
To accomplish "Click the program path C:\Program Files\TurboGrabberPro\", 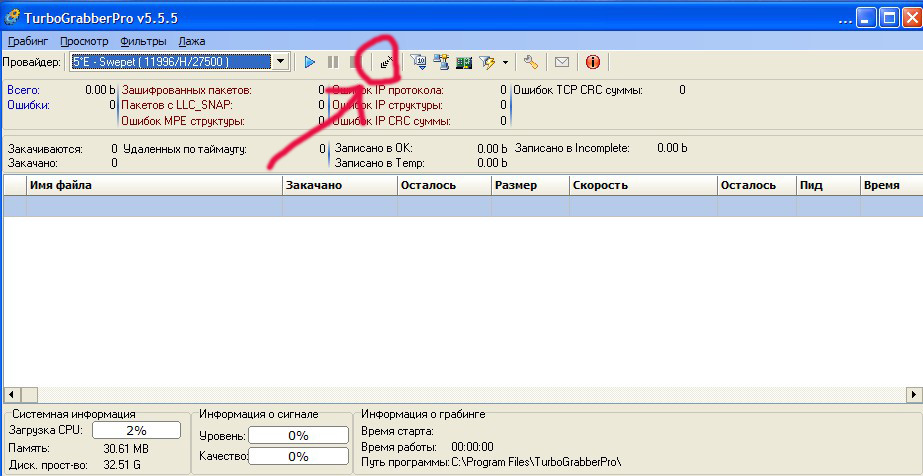I will (x=536, y=462).
